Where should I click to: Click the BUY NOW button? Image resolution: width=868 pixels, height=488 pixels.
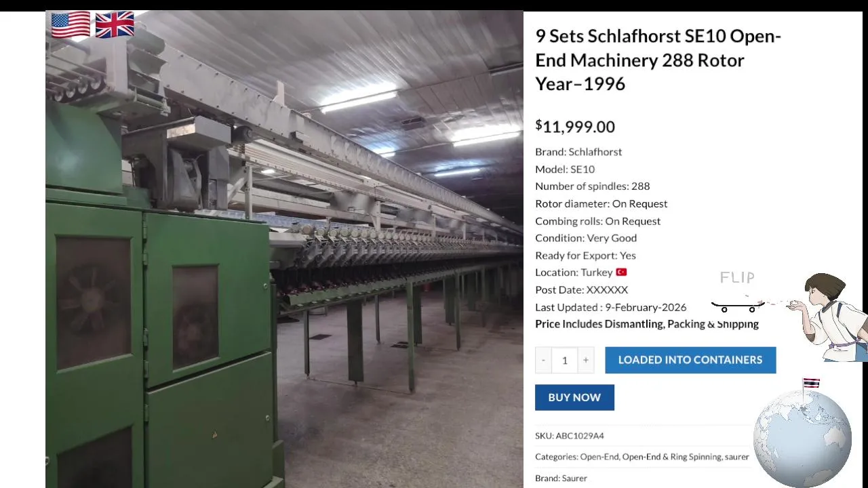point(574,397)
